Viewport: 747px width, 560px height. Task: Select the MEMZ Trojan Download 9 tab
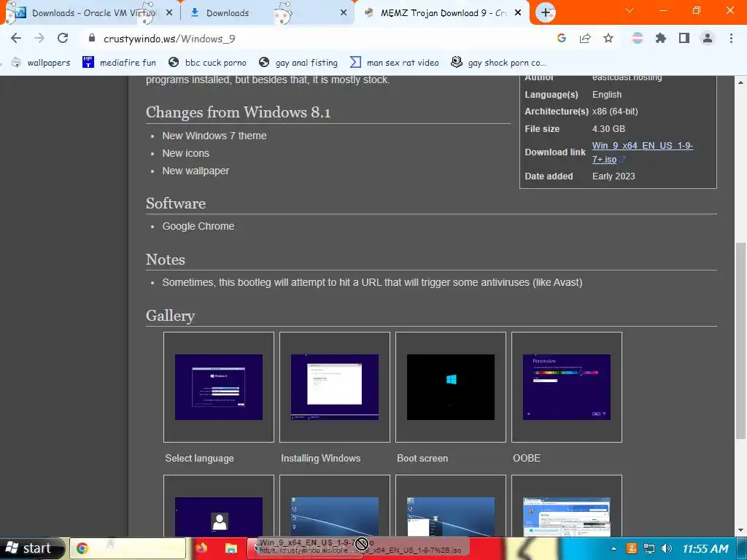442,13
